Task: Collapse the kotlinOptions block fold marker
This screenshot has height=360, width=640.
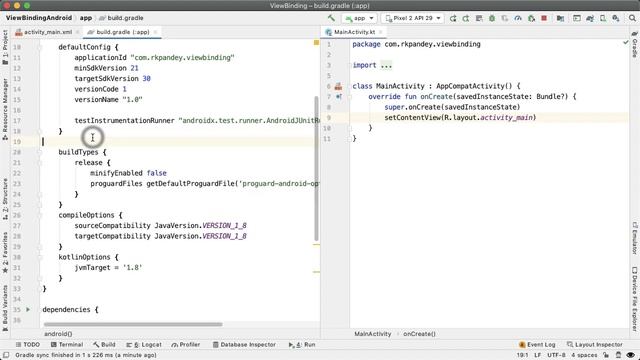Action: pos(40,257)
